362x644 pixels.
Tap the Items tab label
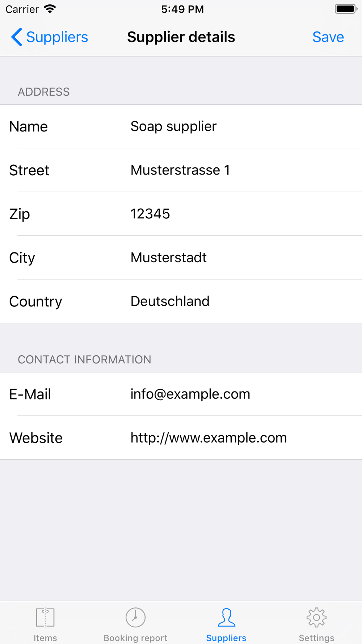tap(45, 638)
